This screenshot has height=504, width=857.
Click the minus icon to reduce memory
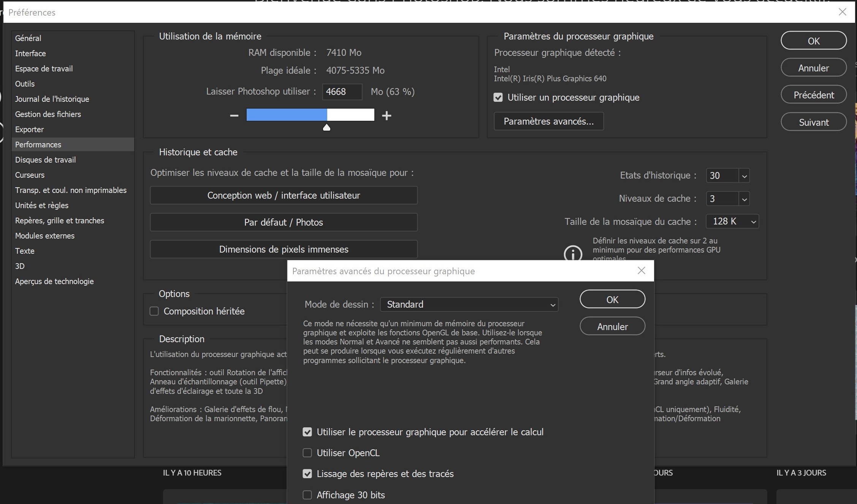[234, 115]
